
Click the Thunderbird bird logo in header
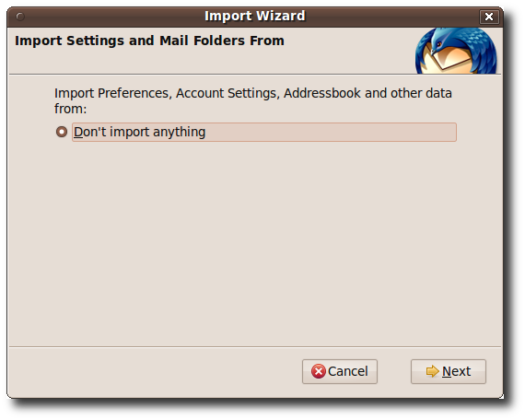coord(456,51)
